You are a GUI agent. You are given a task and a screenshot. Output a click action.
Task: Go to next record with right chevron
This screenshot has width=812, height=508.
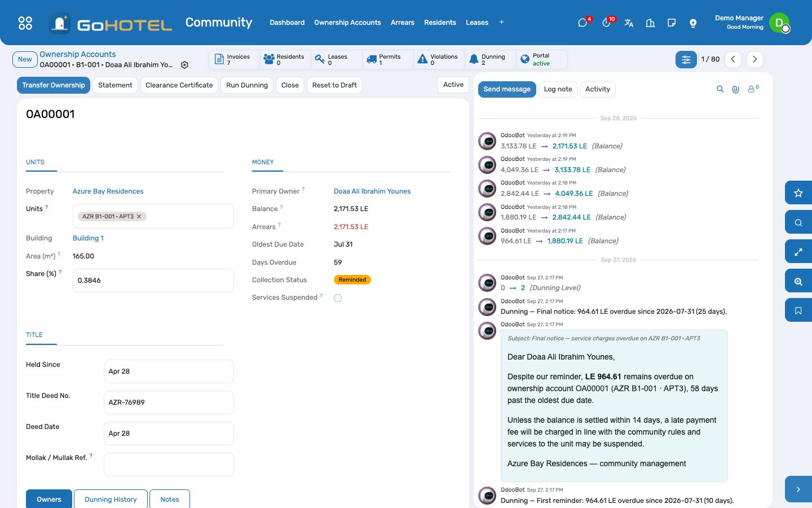point(754,59)
